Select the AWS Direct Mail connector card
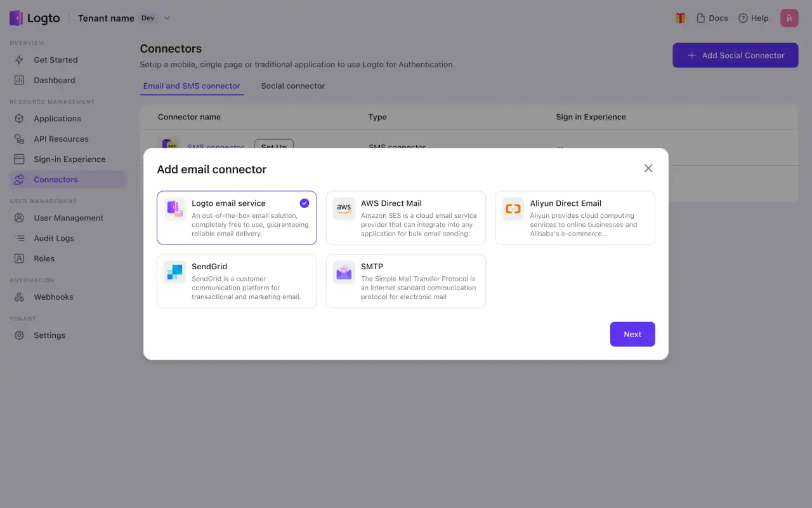Viewport: 812px width, 508px height. 405,218
